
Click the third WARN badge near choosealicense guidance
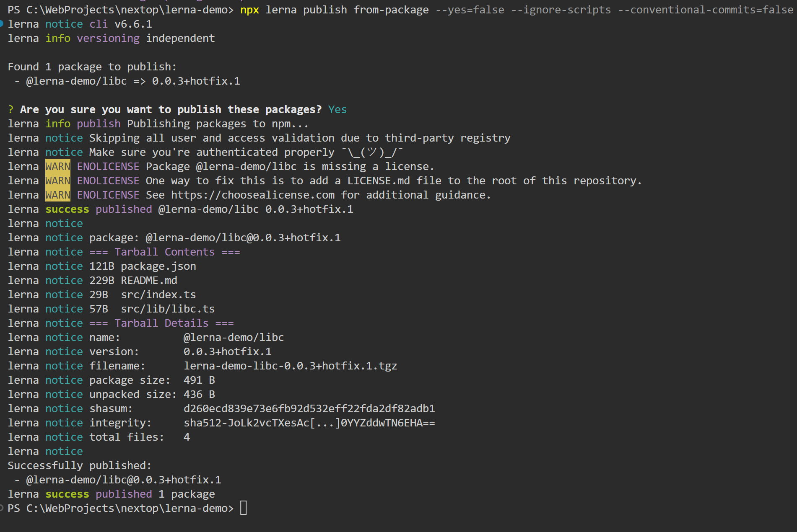pyautogui.click(x=58, y=195)
